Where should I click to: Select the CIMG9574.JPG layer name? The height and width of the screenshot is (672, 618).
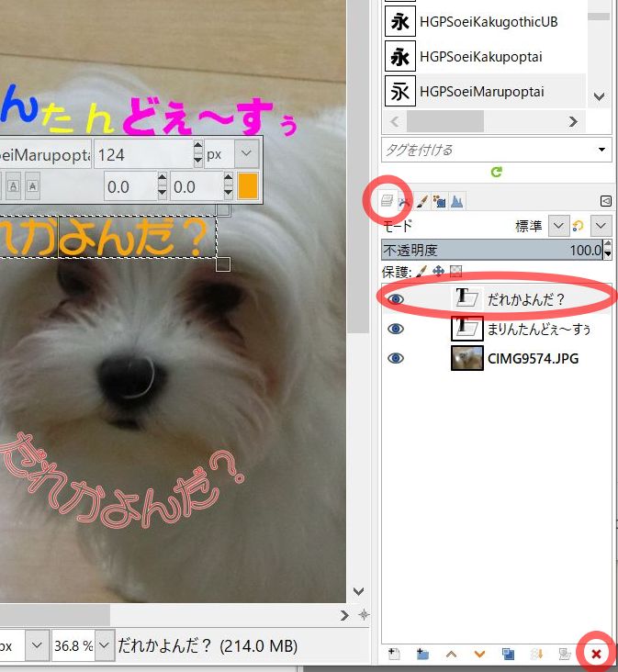tap(534, 358)
